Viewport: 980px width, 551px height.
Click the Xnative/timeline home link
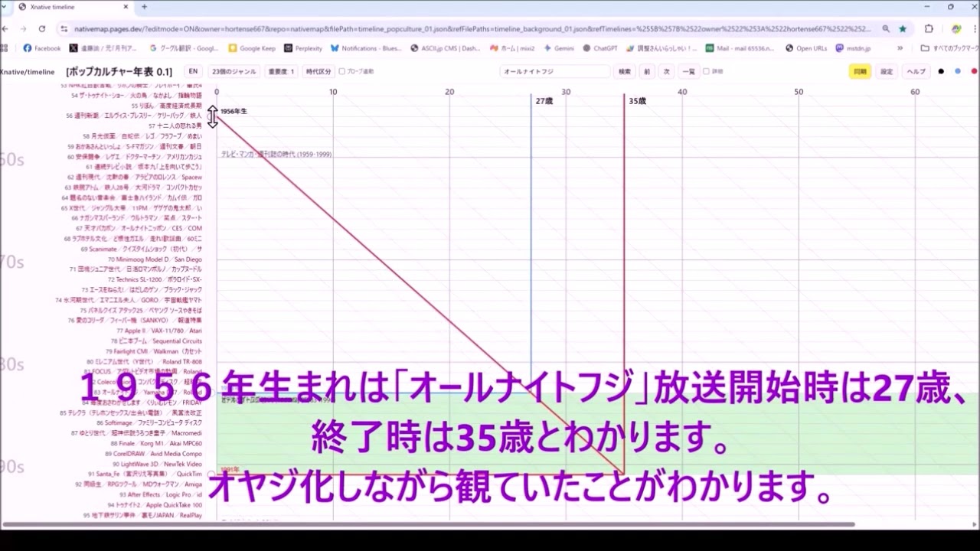click(x=28, y=71)
